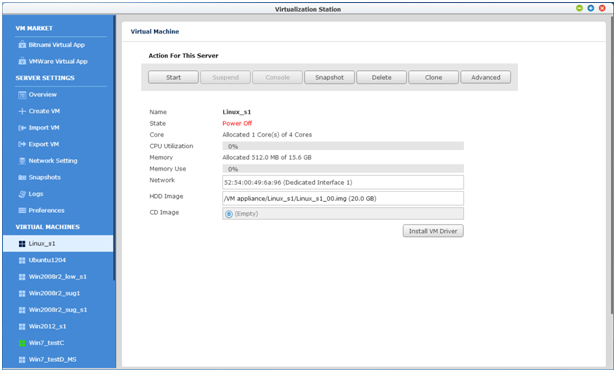Click 'Allocated 1 Core(s) of 4 Cores' text
616x372 pixels.
(267, 135)
